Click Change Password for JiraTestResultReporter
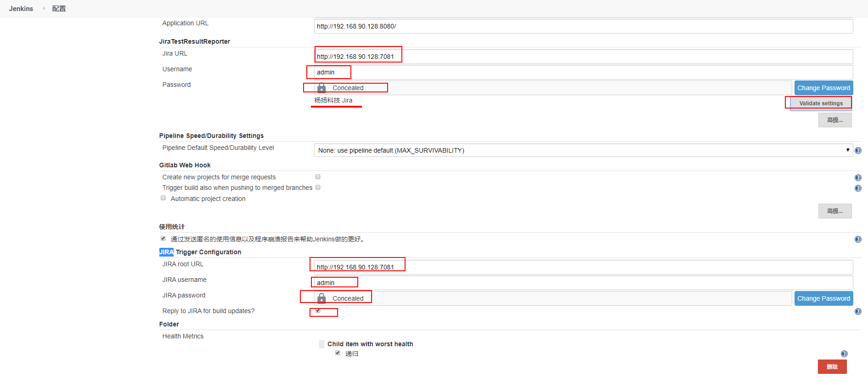This screenshot has height=383, width=868. coord(824,88)
